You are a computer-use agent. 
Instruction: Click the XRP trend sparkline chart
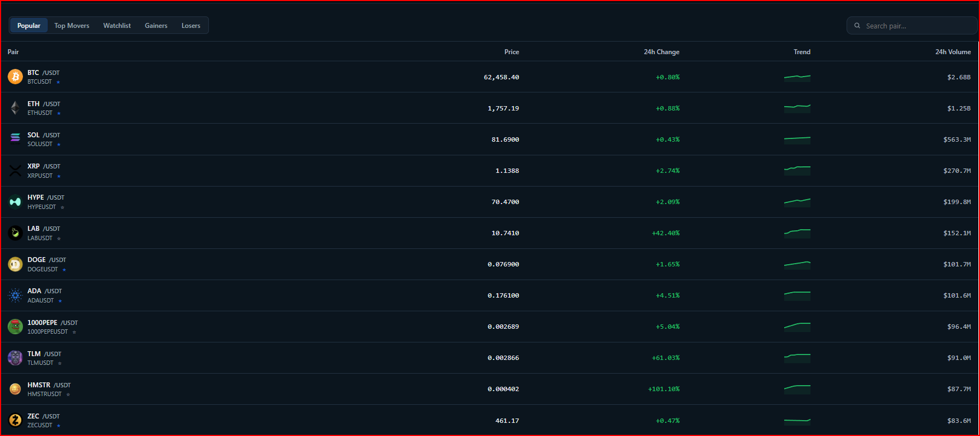coord(797,171)
